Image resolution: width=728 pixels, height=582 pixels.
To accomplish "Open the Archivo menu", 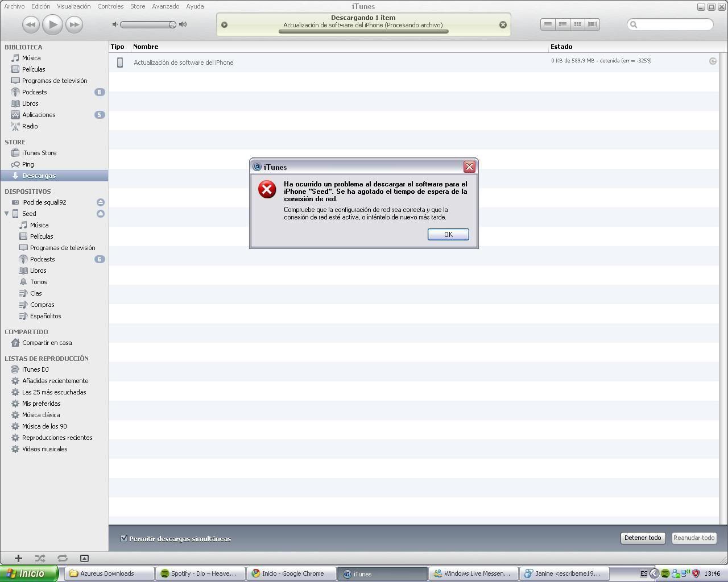I will click(14, 6).
